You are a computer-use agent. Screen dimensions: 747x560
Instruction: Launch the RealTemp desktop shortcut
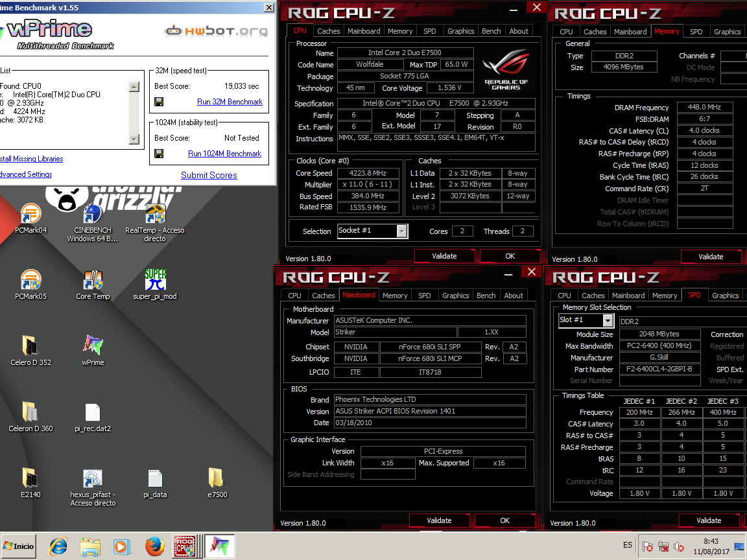pyautogui.click(x=155, y=223)
